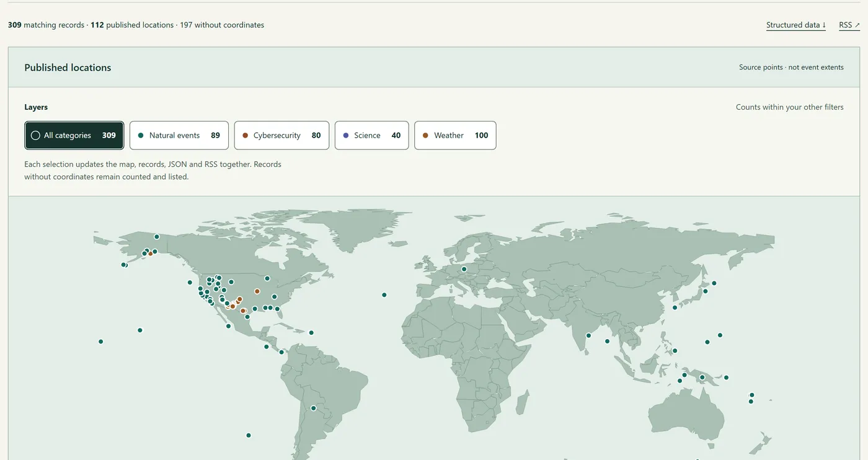868x460 pixels.
Task: Open the RSS feed link
Action: [849, 25]
